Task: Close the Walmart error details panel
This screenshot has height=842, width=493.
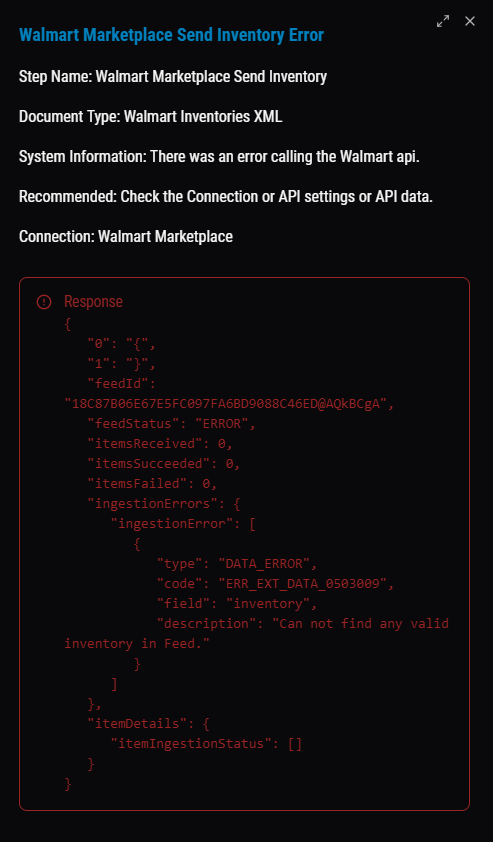Action: (470, 21)
